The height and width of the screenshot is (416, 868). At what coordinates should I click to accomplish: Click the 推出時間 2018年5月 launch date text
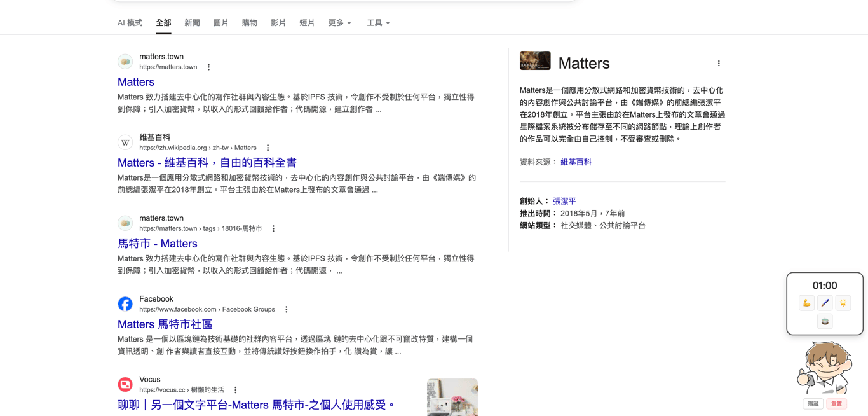(x=572, y=213)
